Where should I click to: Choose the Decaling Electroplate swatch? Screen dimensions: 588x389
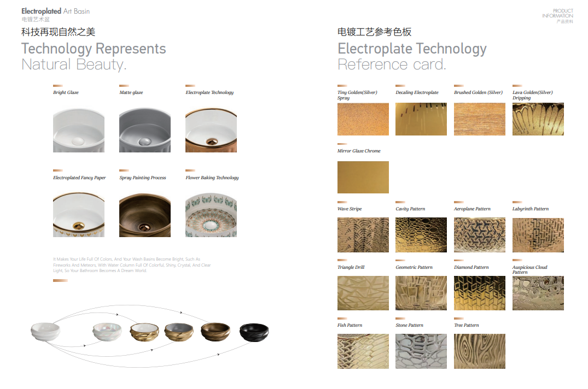[x=421, y=119]
